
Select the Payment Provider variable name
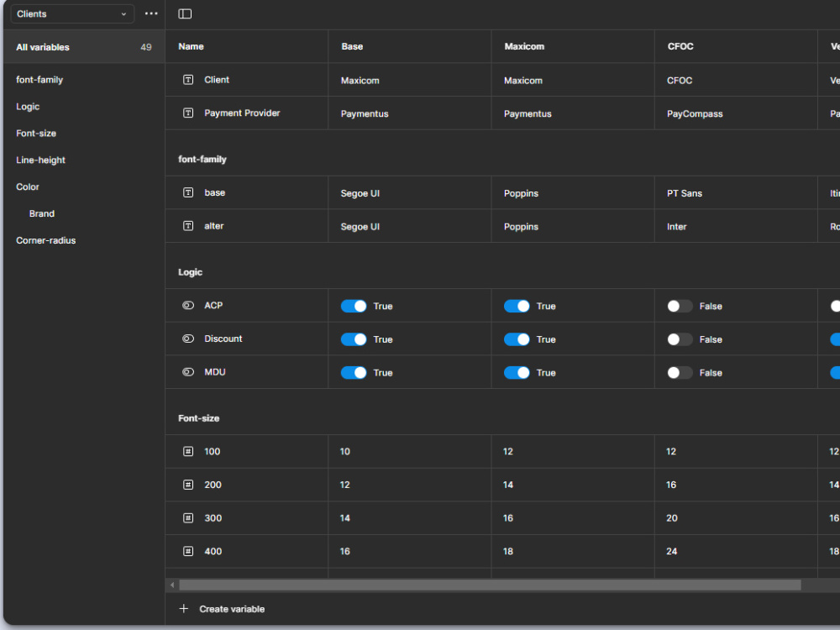tap(242, 113)
